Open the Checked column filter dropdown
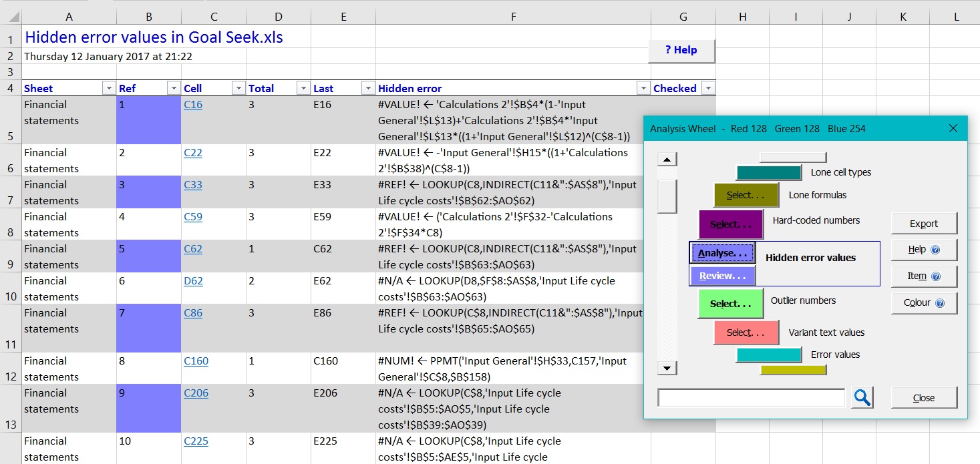Image resolution: width=980 pixels, height=464 pixels. 708,88
